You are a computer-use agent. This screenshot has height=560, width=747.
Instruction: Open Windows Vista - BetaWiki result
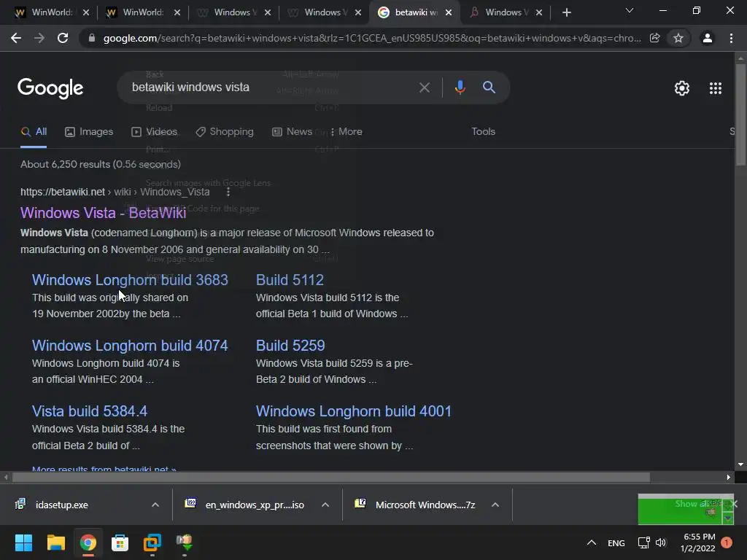(x=103, y=212)
